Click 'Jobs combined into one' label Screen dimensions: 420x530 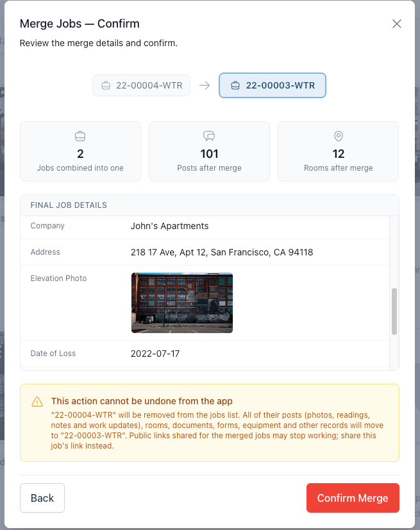[80, 168]
